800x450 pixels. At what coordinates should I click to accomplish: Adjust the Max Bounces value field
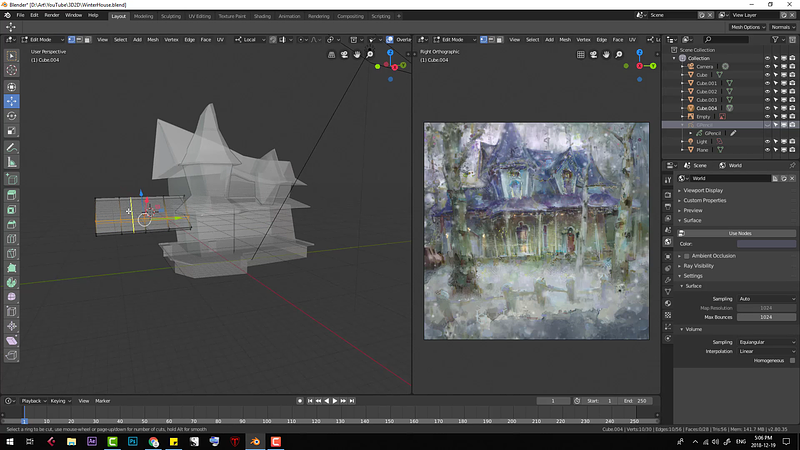point(766,317)
